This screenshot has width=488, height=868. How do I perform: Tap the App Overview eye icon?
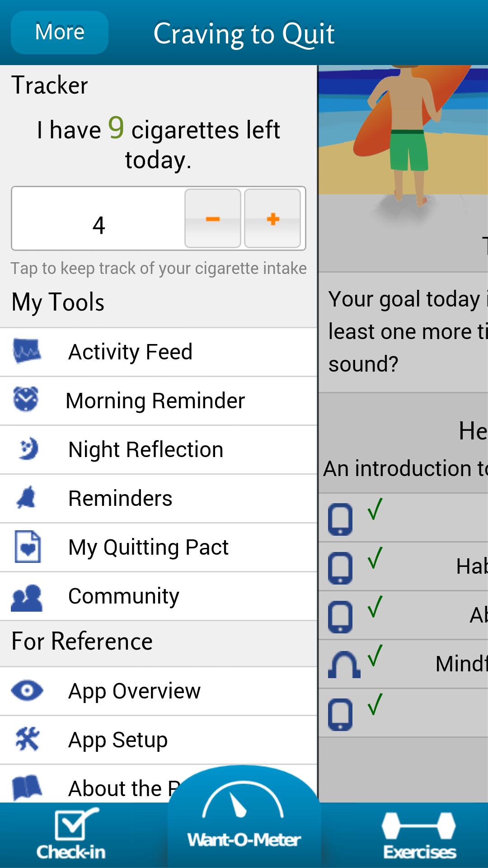pos(27,691)
